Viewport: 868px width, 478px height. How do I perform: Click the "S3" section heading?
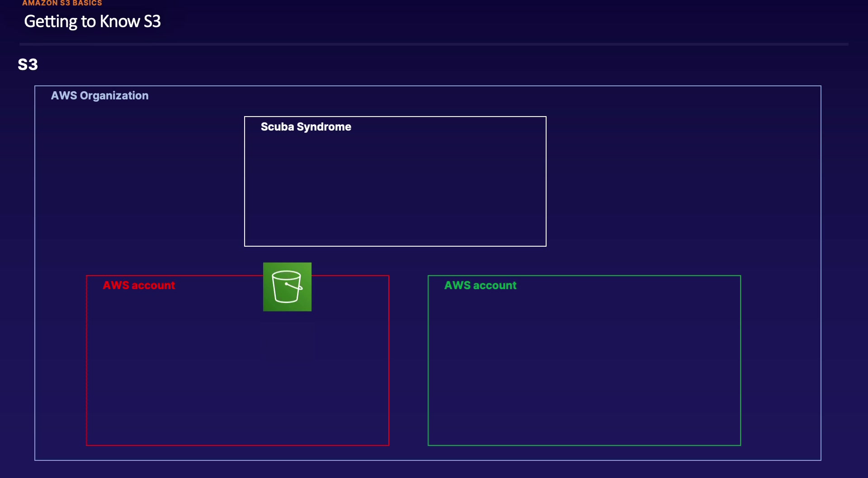tap(28, 65)
